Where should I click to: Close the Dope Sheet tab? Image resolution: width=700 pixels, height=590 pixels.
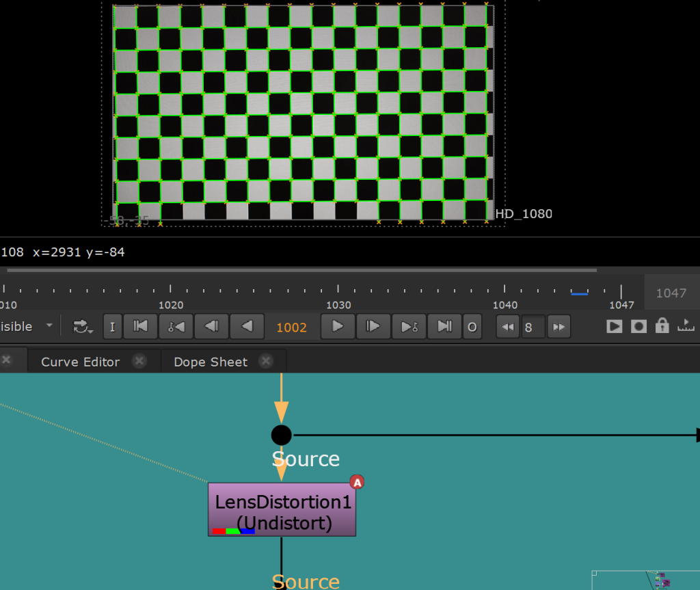pyautogui.click(x=266, y=361)
